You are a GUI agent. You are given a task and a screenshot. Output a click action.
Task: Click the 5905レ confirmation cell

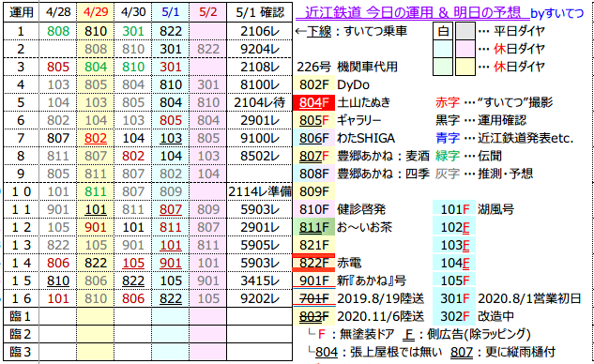coord(260,245)
